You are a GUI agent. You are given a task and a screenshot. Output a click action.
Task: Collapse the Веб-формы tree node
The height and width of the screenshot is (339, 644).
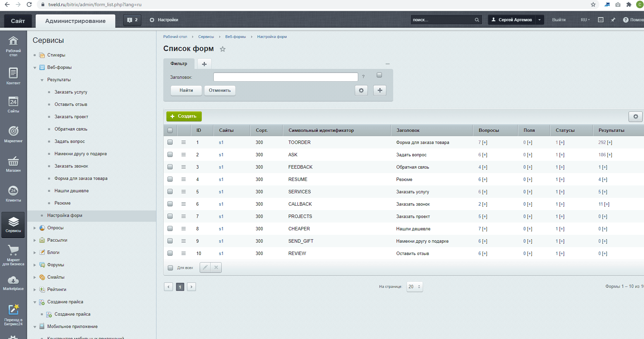click(35, 68)
